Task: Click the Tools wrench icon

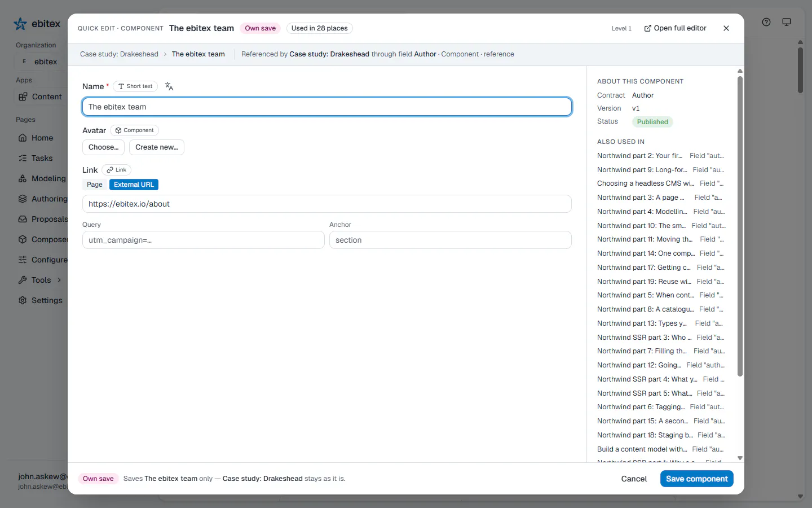Action: click(23, 280)
